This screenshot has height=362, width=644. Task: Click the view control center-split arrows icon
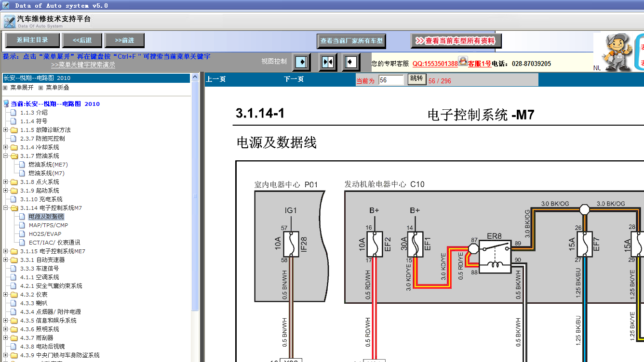pos(328,62)
